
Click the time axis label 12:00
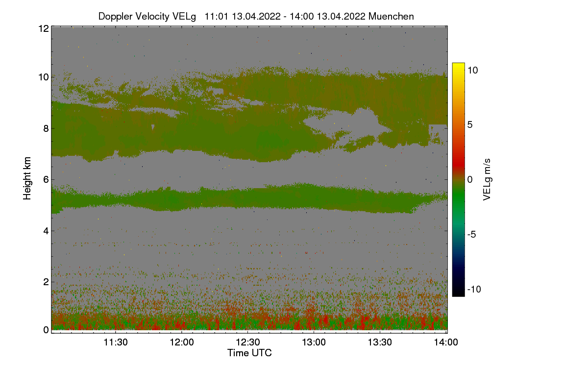point(182,343)
